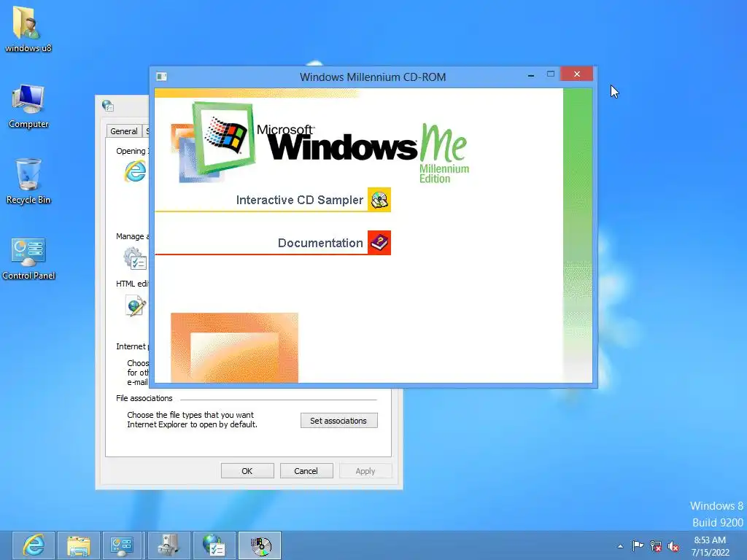
Task: Click the Interactive CD Sampler link
Action: click(x=300, y=200)
